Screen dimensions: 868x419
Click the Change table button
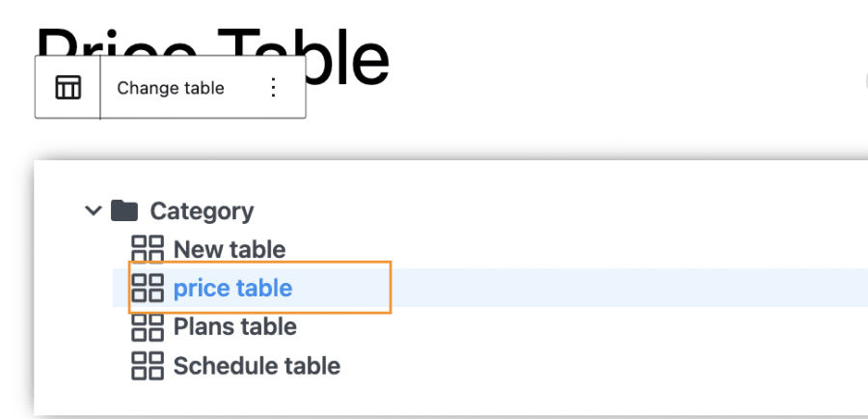[171, 88]
